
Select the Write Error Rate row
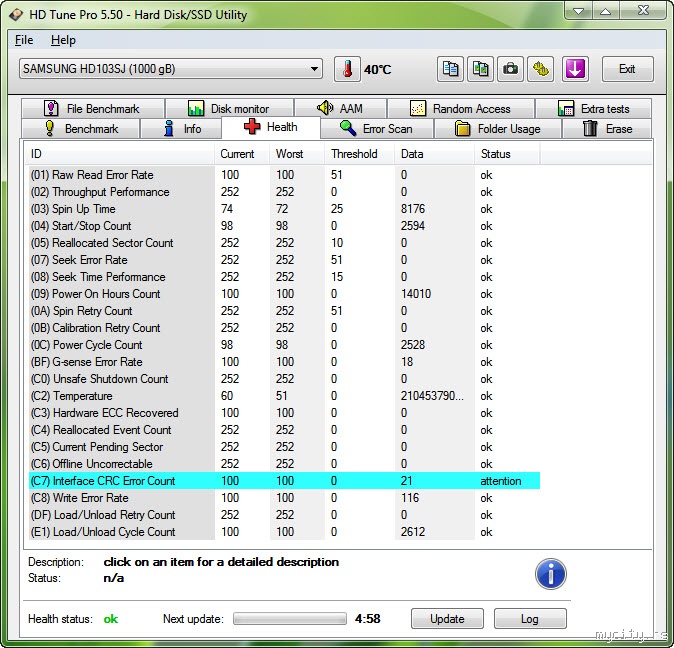[285, 498]
